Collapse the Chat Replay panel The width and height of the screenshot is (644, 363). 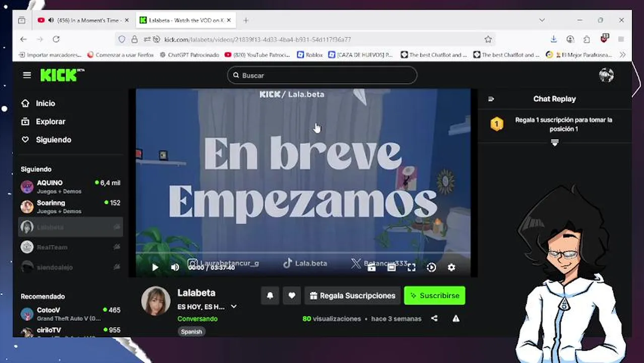[x=491, y=99]
